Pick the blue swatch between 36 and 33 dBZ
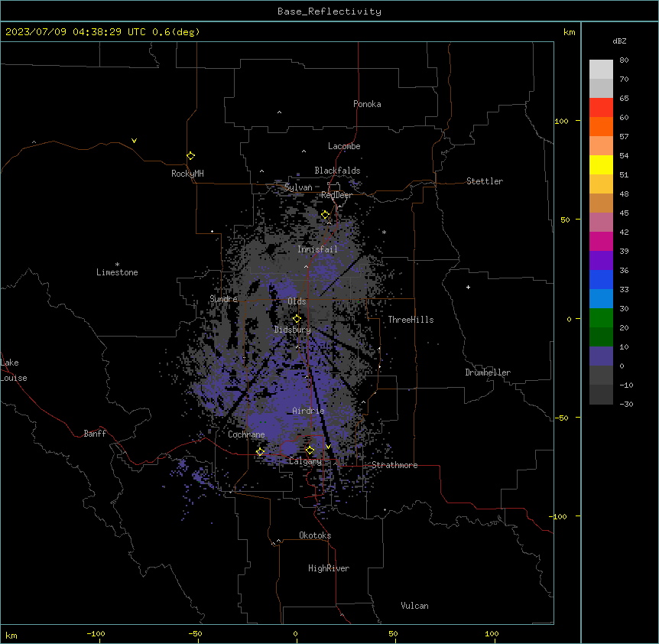659x644 pixels. tap(601, 279)
